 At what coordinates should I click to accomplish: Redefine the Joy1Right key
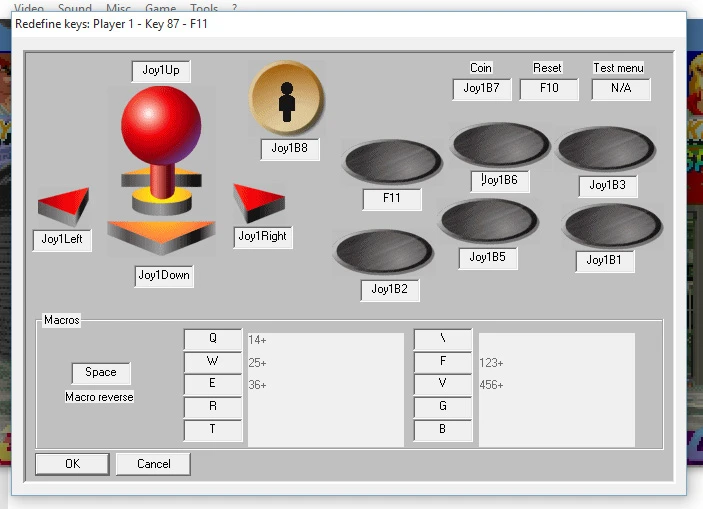263,237
